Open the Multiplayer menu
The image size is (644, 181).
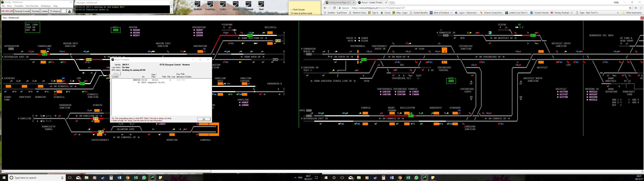click(46, 6)
